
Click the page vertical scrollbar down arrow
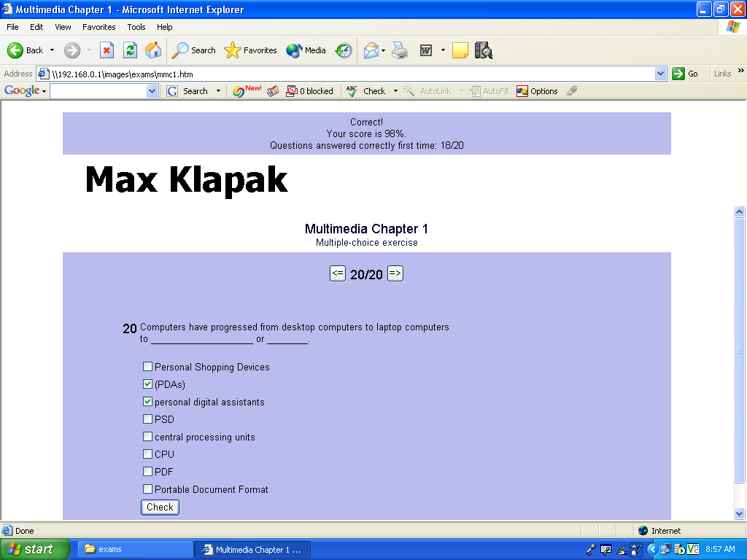pos(740,513)
